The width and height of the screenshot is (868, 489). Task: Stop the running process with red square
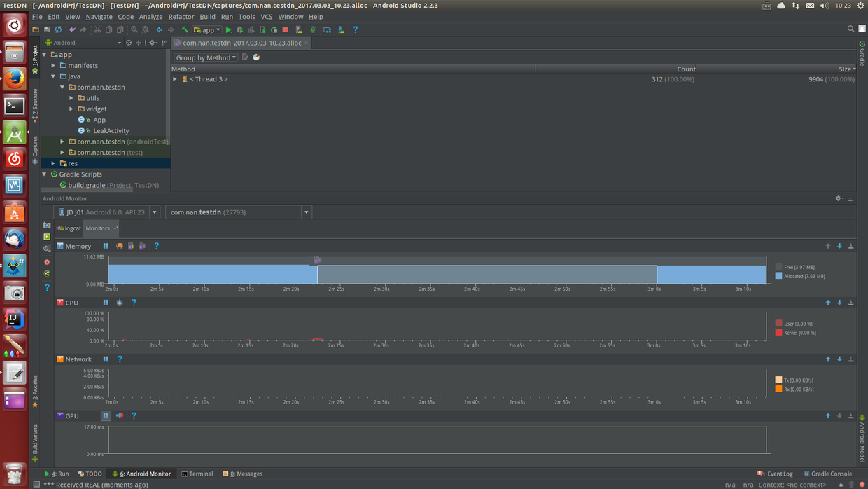[x=286, y=29]
